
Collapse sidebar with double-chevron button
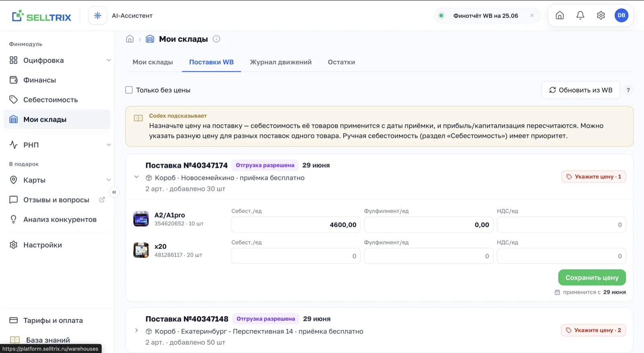tap(114, 192)
